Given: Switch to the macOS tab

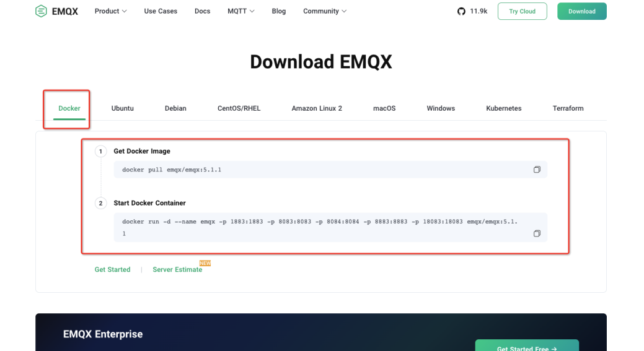Looking at the screenshot, I should 384,108.
